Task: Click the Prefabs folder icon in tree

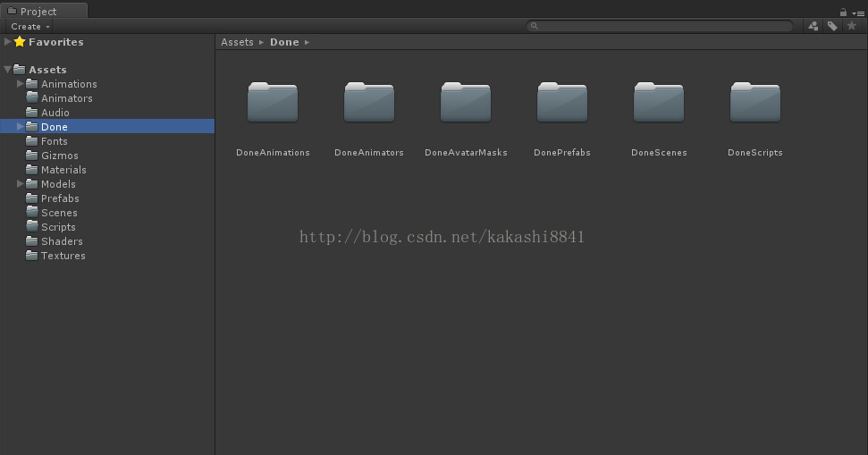Action: (31, 198)
